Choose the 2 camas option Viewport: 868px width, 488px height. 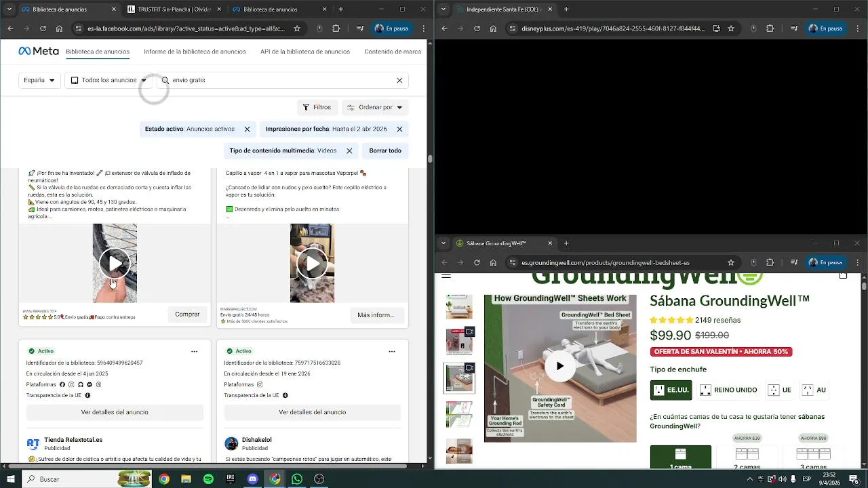(x=747, y=457)
